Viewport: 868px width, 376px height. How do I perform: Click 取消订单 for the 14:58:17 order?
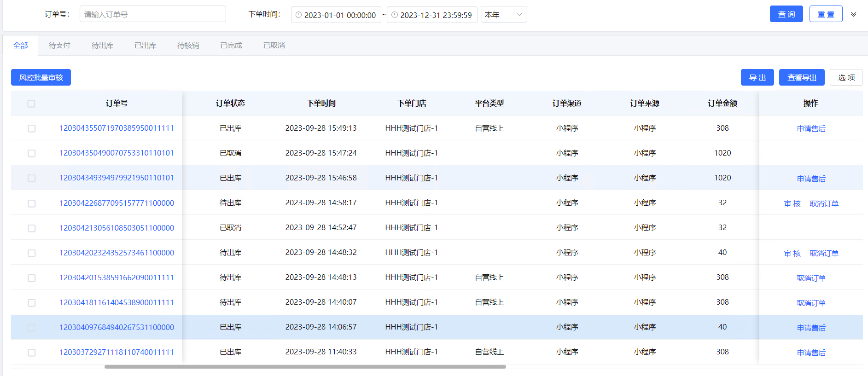tap(824, 204)
